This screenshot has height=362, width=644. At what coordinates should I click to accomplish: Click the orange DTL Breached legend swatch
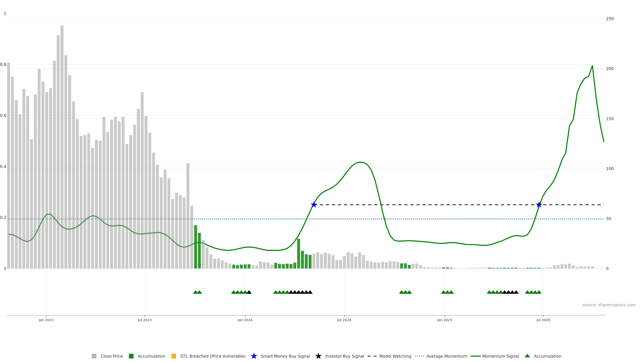pos(174,356)
